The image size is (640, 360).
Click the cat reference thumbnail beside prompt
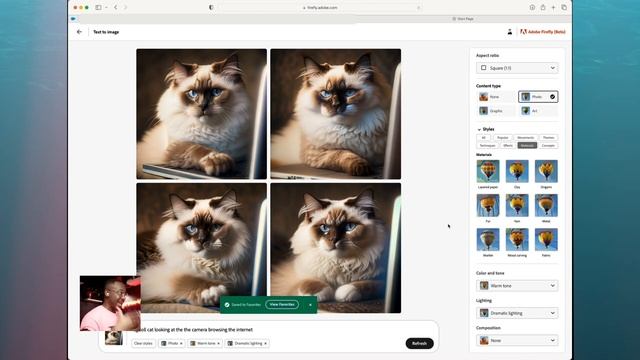click(114, 338)
